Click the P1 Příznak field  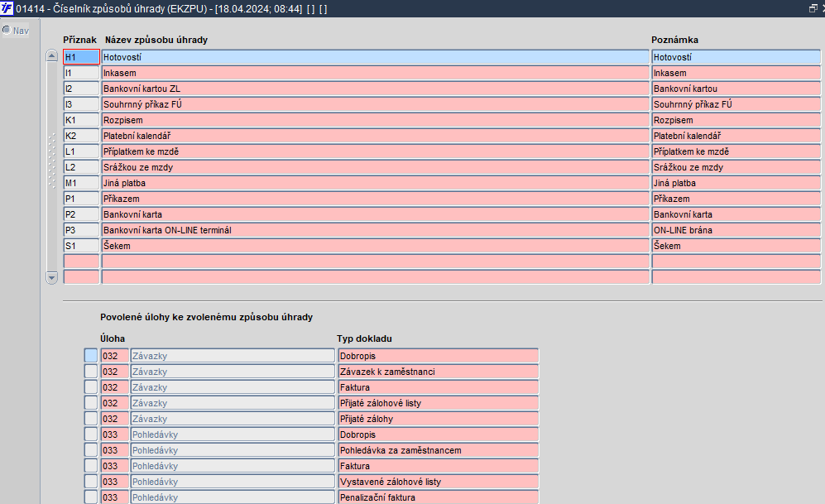[82, 199]
